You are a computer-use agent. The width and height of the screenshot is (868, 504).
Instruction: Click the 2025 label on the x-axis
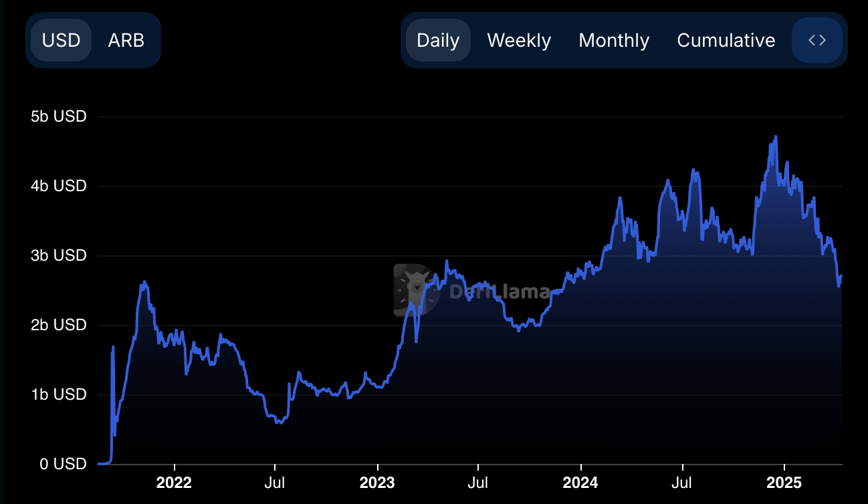[785, 483]
